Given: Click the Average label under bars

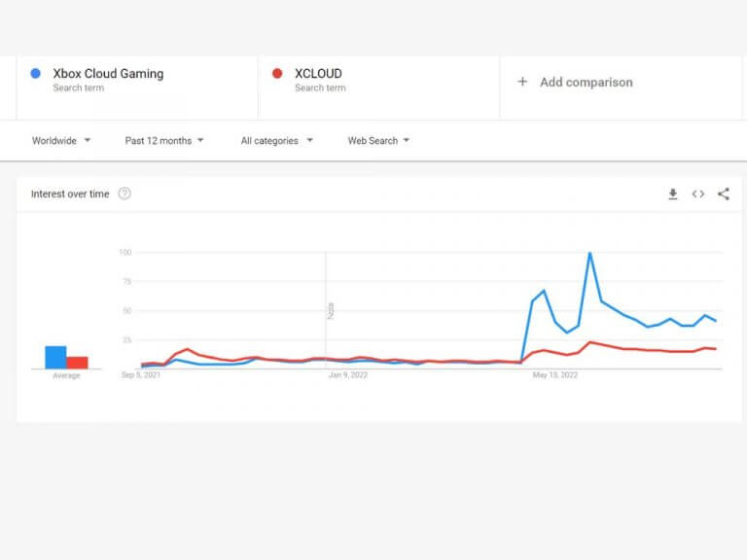Looking at the screenshot, I should point(66,375).
